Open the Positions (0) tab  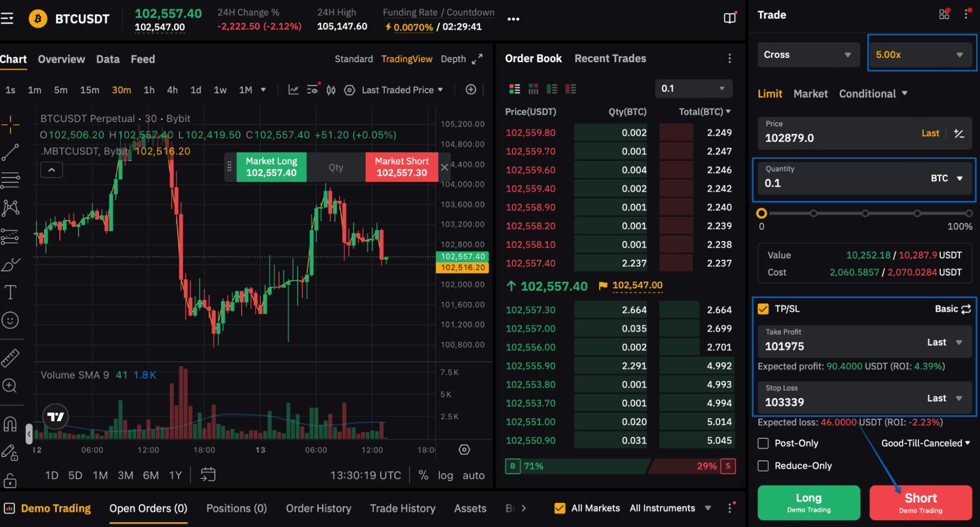click(236, 508)
